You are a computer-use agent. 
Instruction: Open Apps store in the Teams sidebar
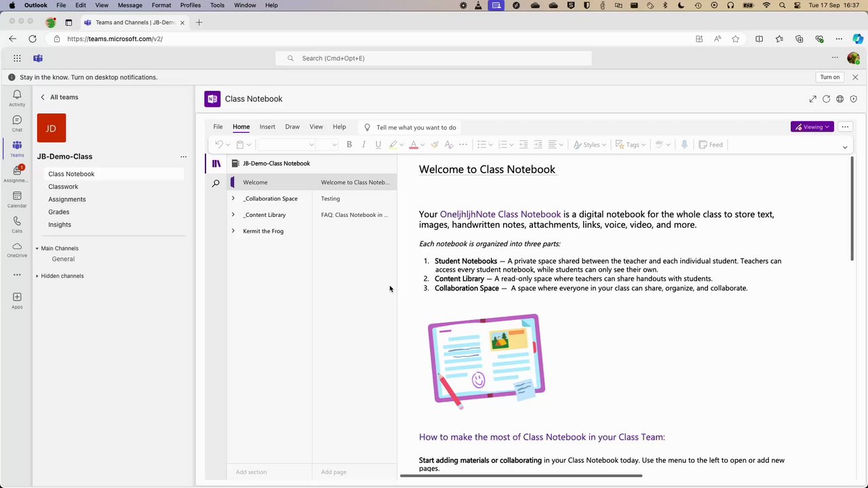coord(17,300)
